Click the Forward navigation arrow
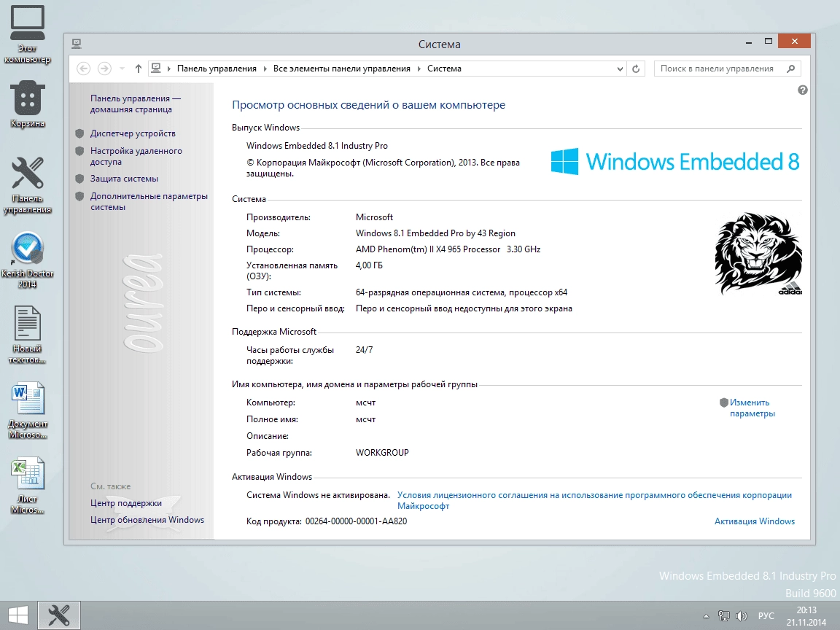This screenshot has height=630, width=840. tap(104, 69)
